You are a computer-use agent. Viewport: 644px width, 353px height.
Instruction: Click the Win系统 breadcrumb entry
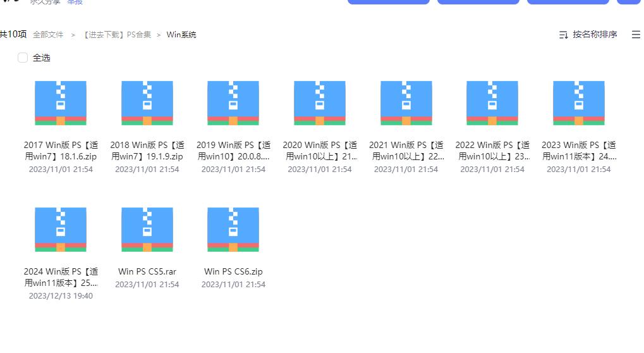(x=181, y=35)
